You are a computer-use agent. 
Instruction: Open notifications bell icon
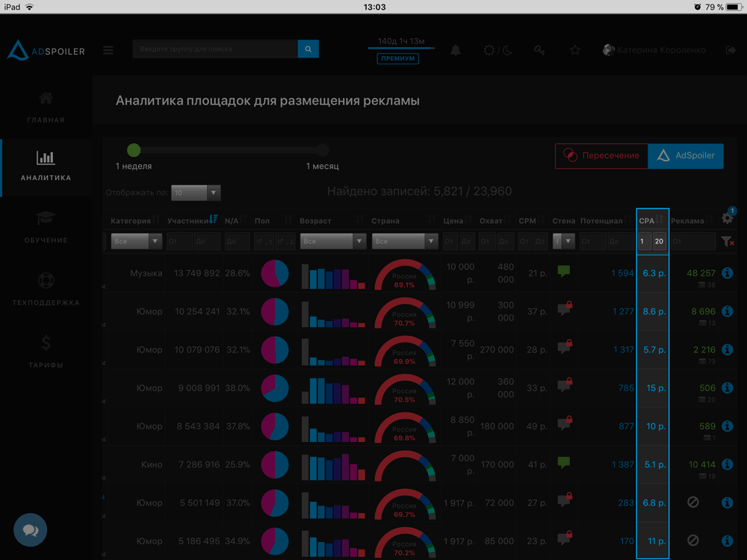(x=455, y=50)
